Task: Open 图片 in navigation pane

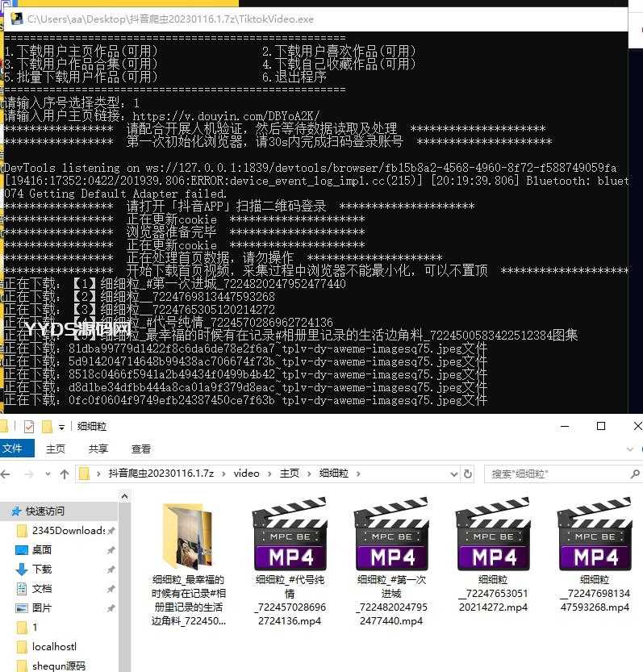Action: pos(42,607)
